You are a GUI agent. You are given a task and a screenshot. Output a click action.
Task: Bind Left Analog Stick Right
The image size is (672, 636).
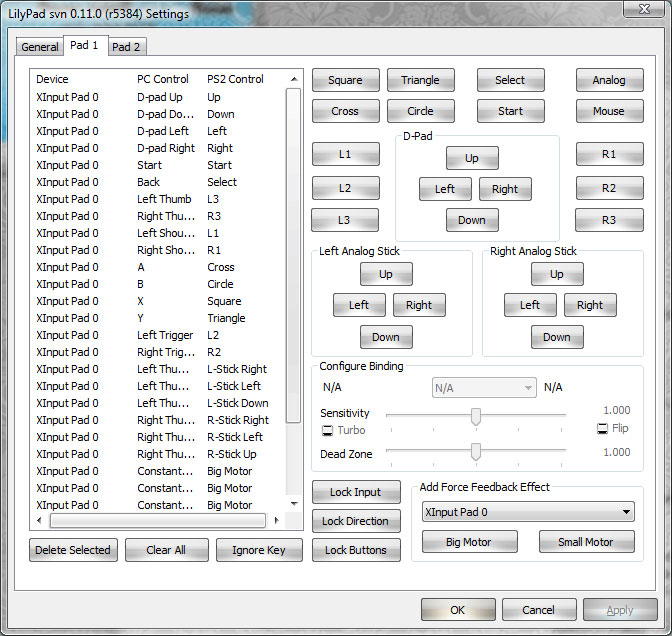[x=419, y=305]
